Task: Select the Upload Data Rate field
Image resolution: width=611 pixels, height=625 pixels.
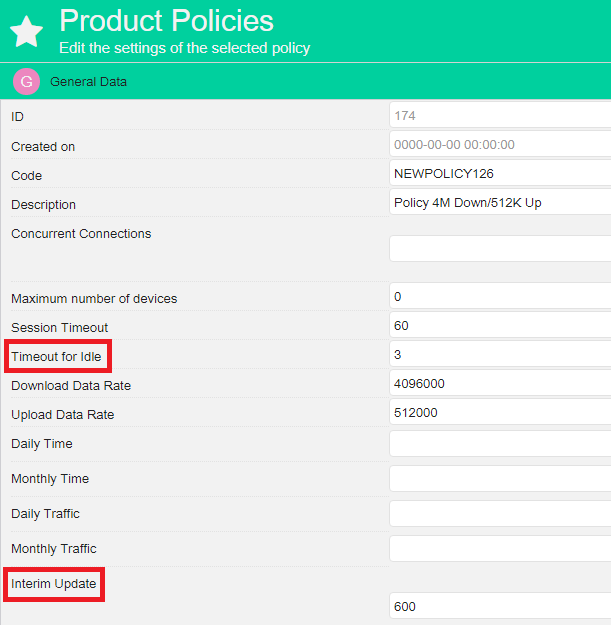Action: coord(500,413)
